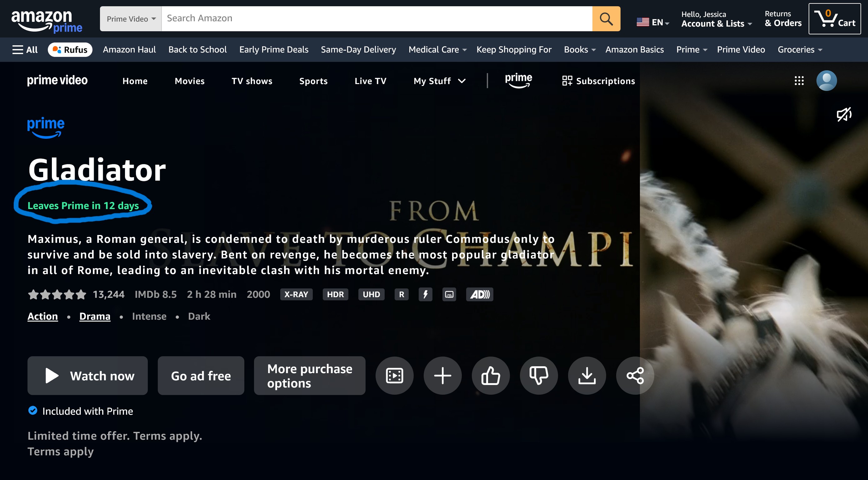Click the user profile avatar icon
Viewport: 868px width, 480px height.
pyautogui.click(x=826, y=81)
